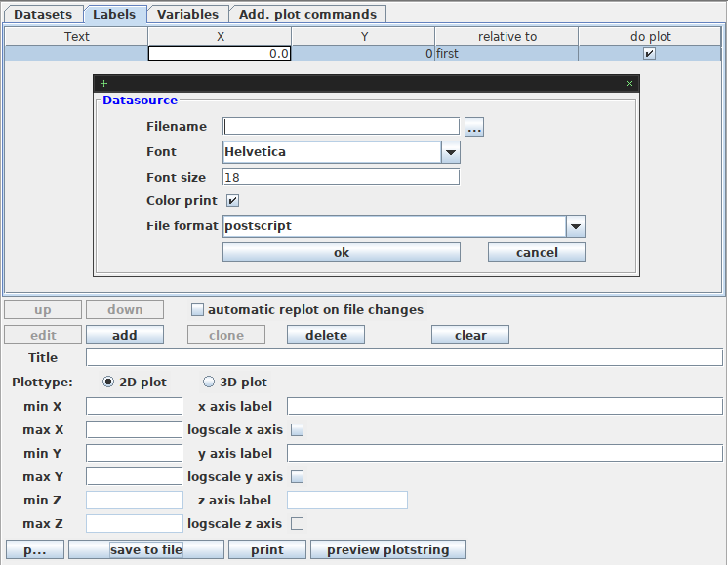Toggle the do plot checkbox in label row

(649, 54)
